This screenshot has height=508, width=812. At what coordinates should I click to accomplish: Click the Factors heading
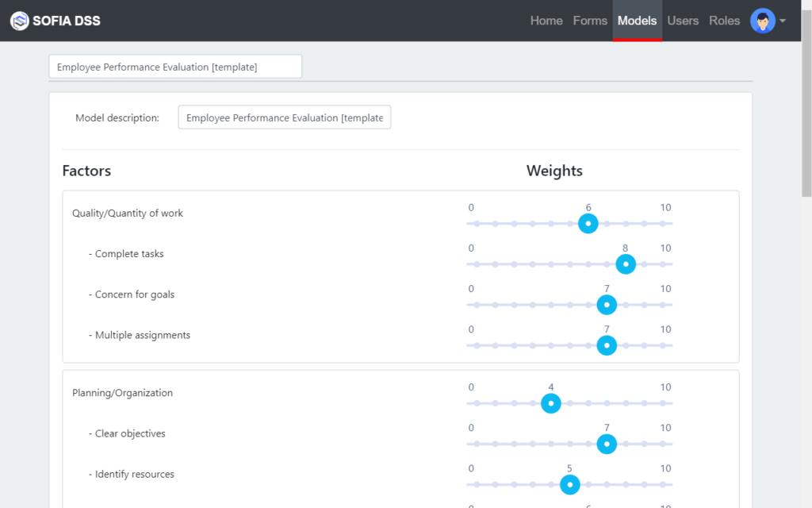[x=86, y=171]
